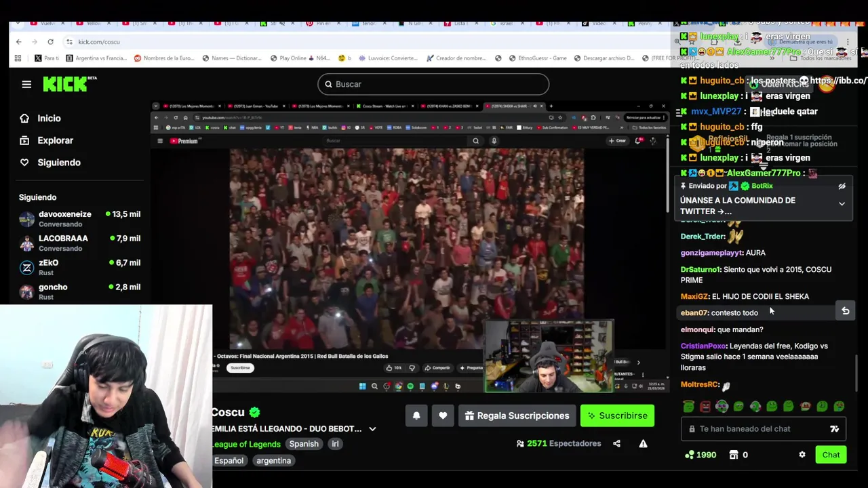Pick the halo frog emote

click(689, 407)
